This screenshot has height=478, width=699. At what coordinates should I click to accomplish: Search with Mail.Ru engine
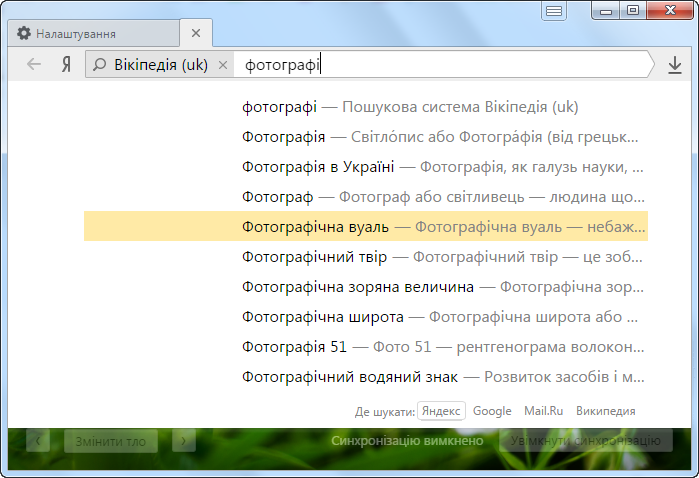[x=543, y=411]
